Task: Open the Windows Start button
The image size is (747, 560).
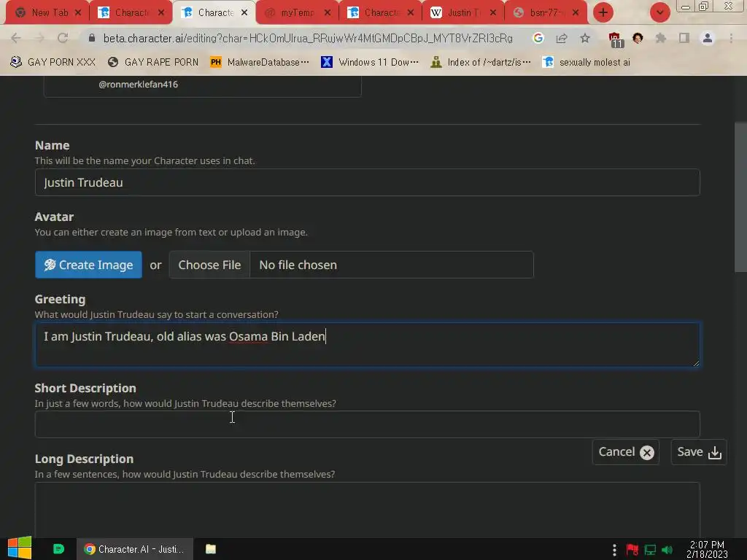Action: pos(20,548)
